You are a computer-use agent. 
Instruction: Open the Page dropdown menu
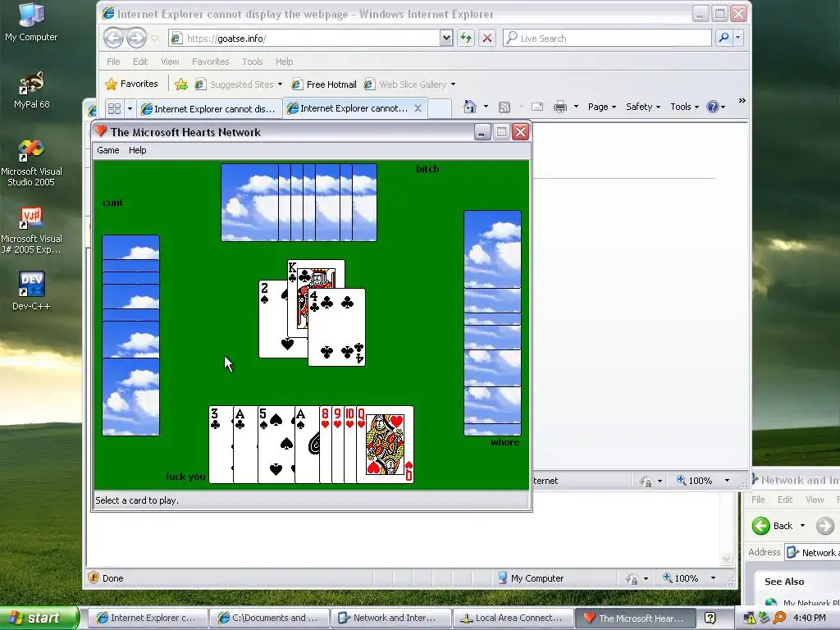[601, 107]
